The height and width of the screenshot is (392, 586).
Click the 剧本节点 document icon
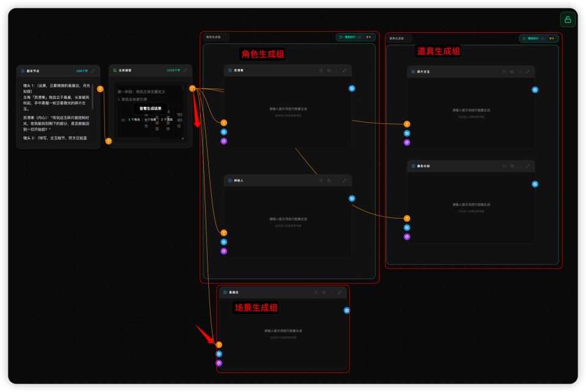[23, 71]
